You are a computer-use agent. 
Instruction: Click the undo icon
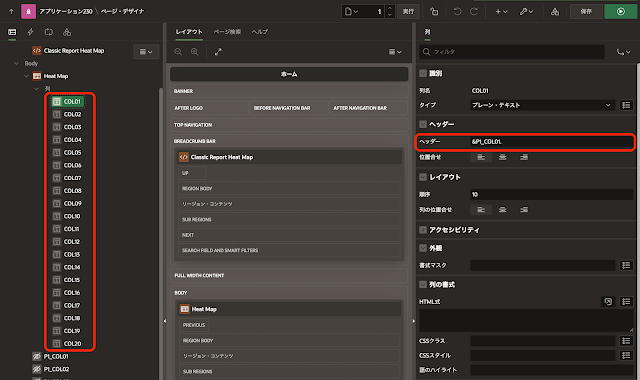tap(458, 11)
